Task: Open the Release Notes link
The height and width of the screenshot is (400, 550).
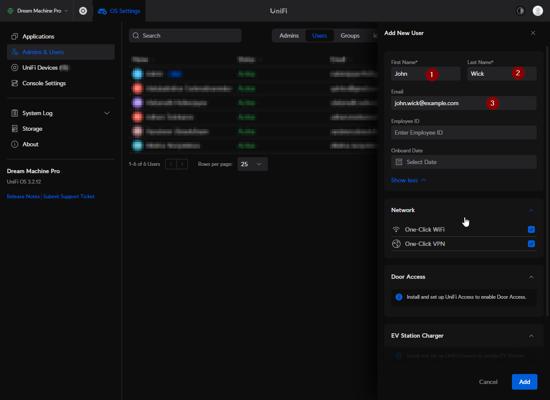Action: (23, 196)
